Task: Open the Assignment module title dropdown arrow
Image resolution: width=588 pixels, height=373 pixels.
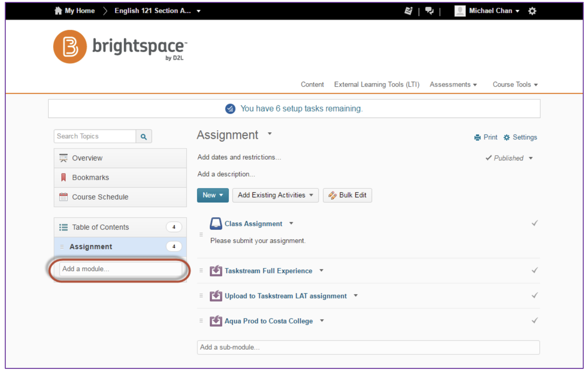Action: point(270,134)
